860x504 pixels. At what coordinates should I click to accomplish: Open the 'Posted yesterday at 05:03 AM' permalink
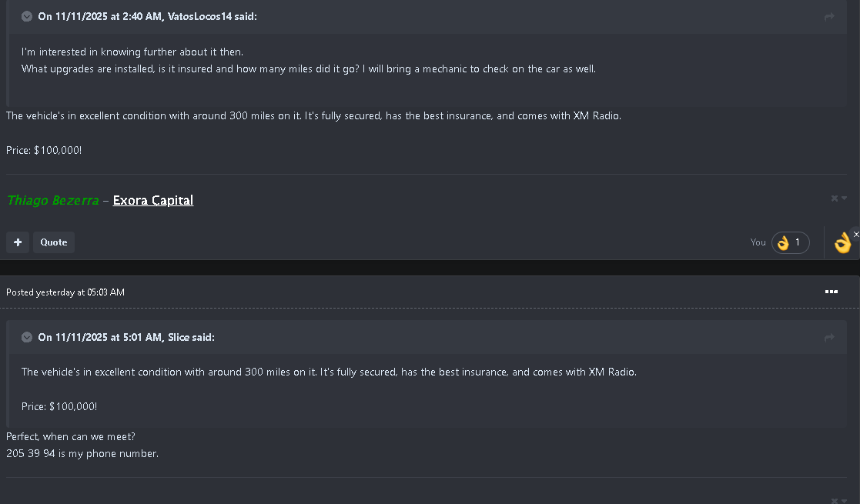coord(65,292)
